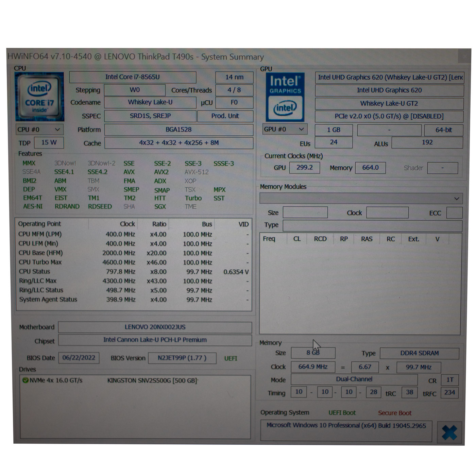476x476 pixels.
Task: Click the SSE4.1 feature label
Action: pyautogui.click(x=64, y=172)
